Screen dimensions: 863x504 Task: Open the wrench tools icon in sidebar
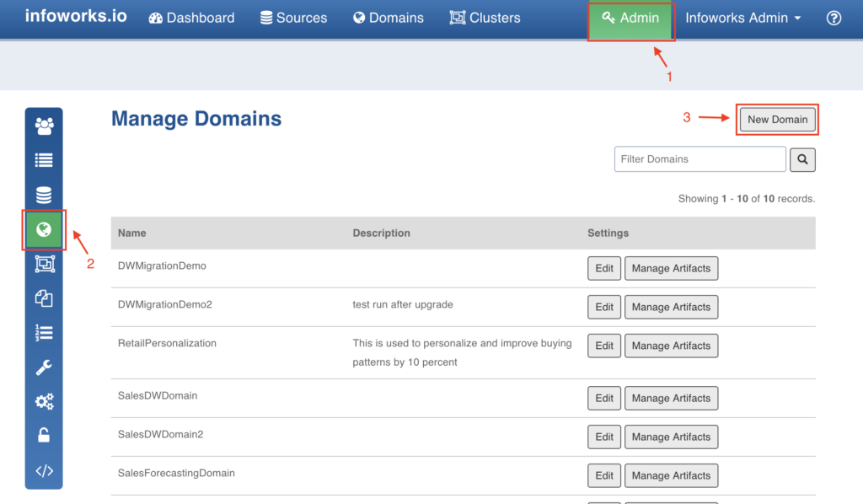(x=44, y=367)
